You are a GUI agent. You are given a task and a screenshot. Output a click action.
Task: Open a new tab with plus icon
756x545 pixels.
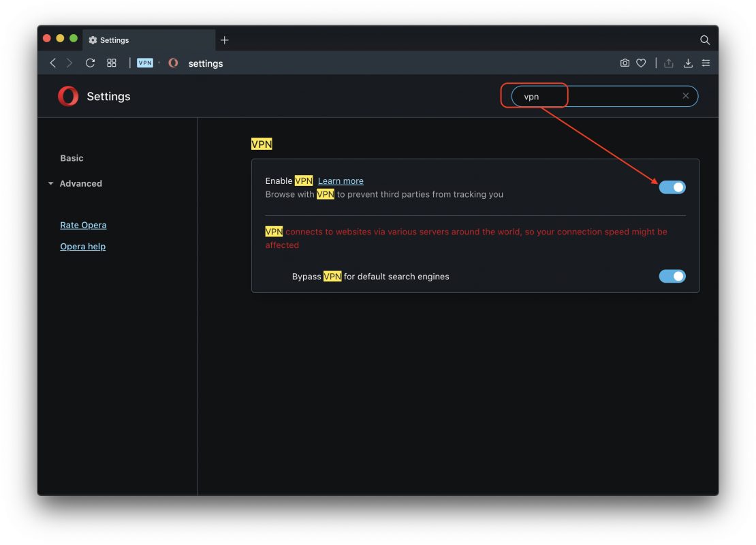click(x=225, y=40)
